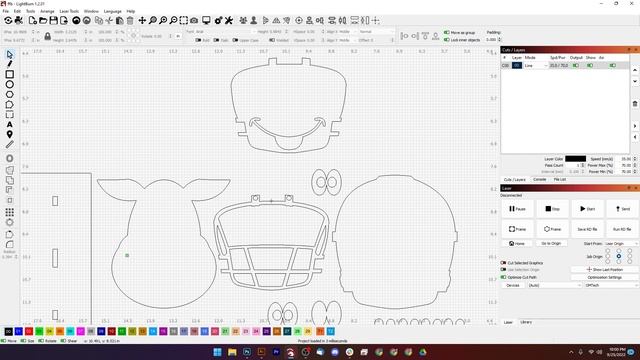Screen dimensions: 640x360
Task: Click the New file icon in toolbar
Action: click(33, 20)
